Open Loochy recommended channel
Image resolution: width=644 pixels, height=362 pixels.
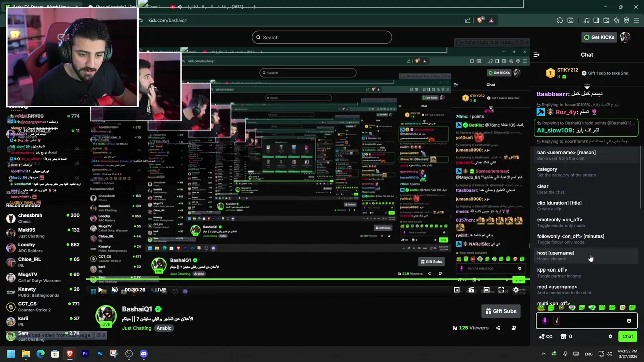[43, 247]
